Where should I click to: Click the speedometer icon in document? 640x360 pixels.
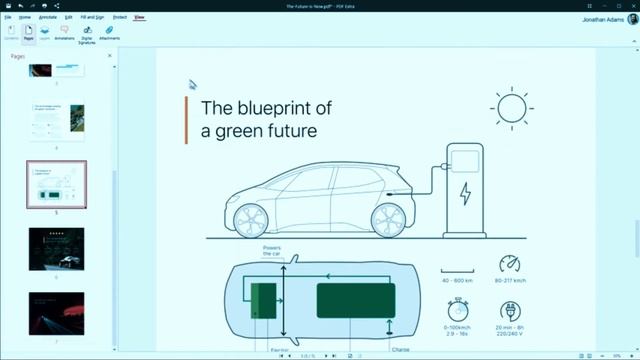point(510,264)
